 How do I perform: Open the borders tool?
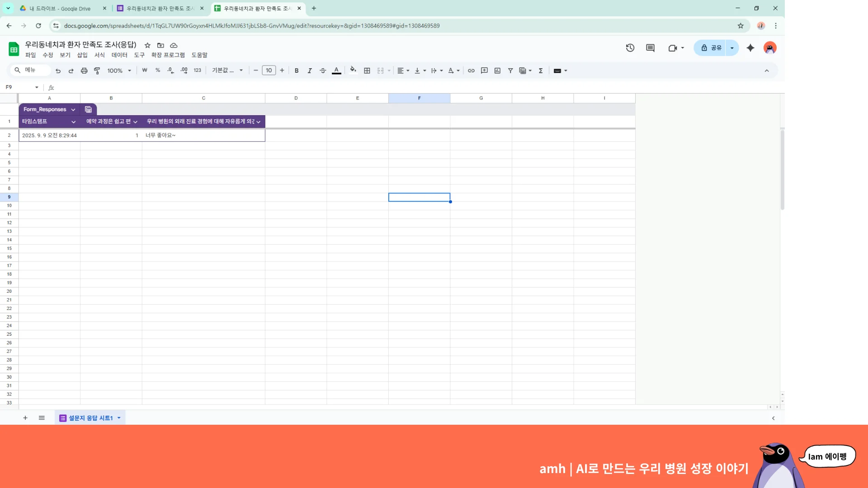point(367,70)
